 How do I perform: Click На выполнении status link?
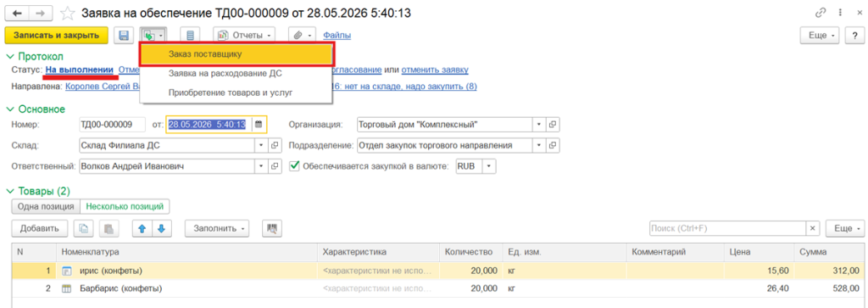pos(80,70)
